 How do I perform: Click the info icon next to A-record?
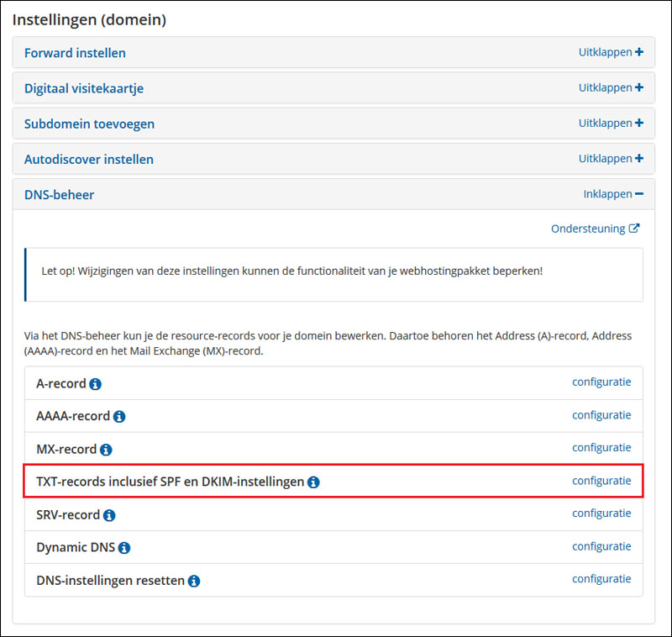(96, 384)
